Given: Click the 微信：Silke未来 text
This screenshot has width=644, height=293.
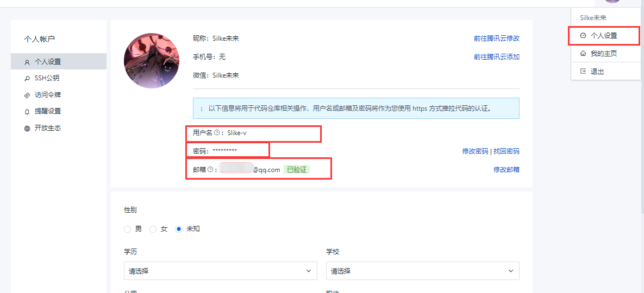Looking at the screenshot, I should click(x=216, y=75).
